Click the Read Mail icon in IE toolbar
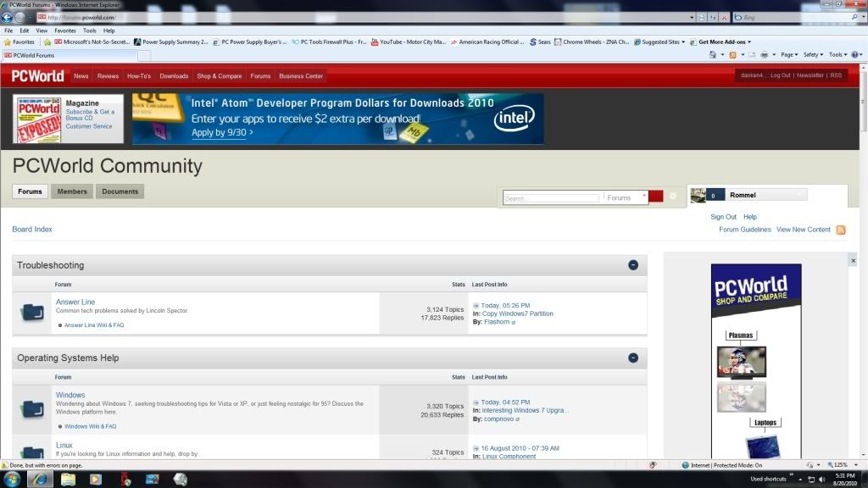The image size is (868, 488). point(752,55)
